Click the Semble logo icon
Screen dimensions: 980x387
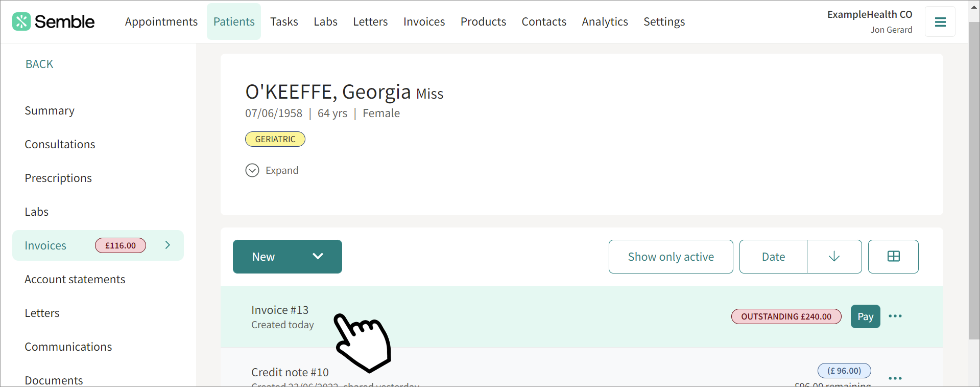[x=21, y=21]
